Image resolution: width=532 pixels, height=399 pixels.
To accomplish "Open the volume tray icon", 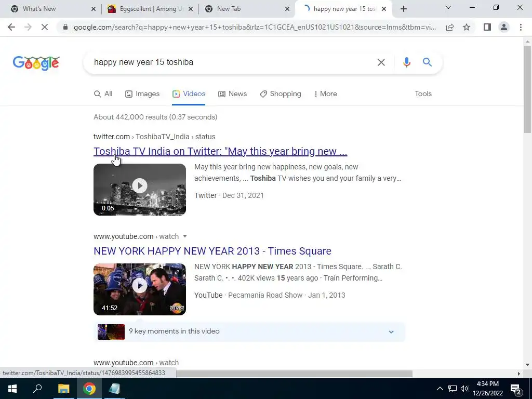I will [464, 389].
